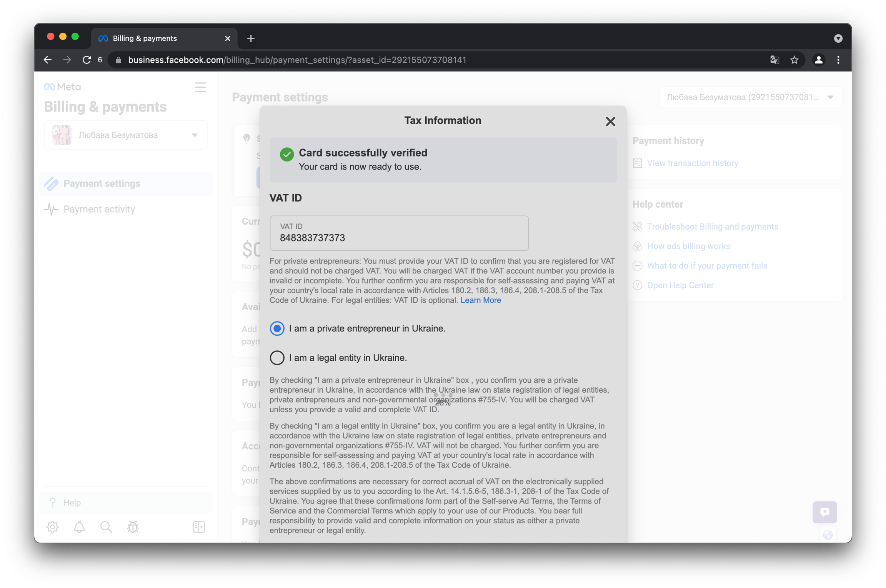Expand the Любава Безуматова account dropdown in sidebar
Image resolution: width=886 pixels, height=588 pixels.
point(126,135)
